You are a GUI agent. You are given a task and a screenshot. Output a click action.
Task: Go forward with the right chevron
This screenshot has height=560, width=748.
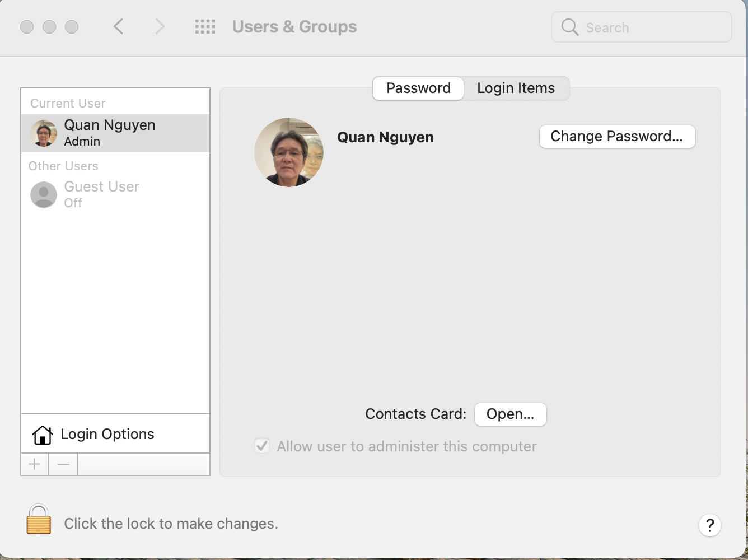click(160, 26)
